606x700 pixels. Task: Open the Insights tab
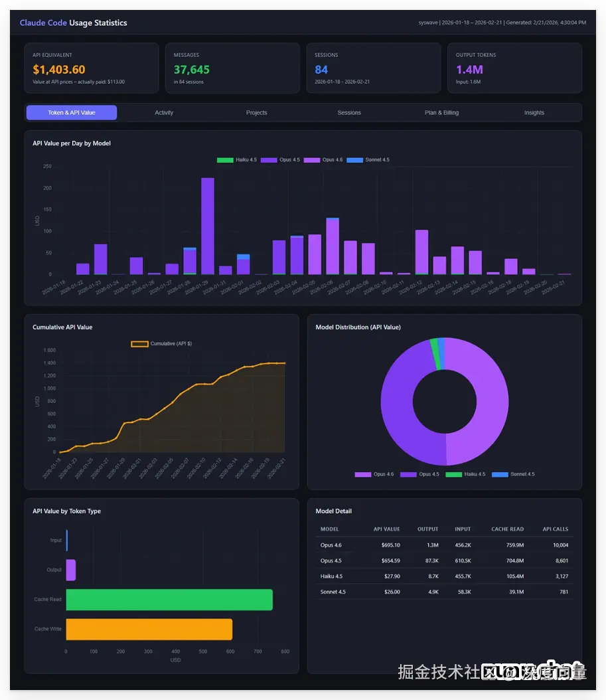[534, 112]
